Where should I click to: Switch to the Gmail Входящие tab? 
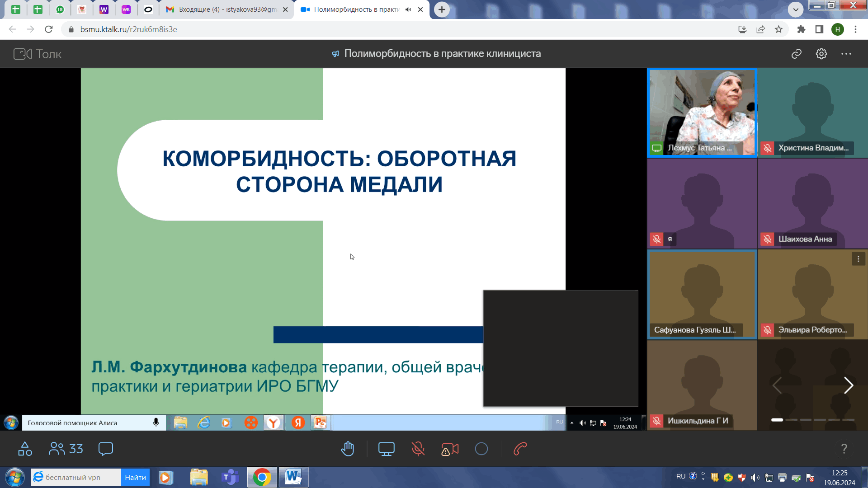[x=226, y=9]
